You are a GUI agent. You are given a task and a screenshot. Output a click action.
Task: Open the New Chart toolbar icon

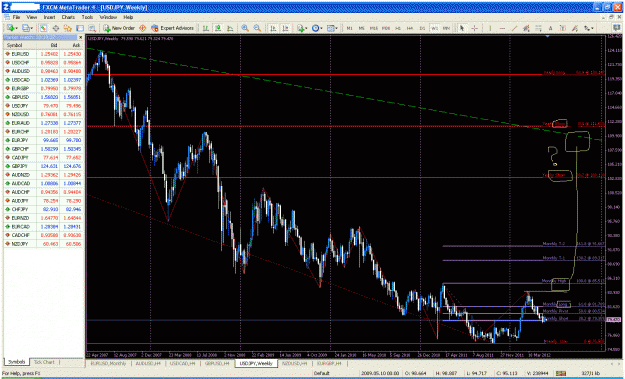(x=12, y=28)
